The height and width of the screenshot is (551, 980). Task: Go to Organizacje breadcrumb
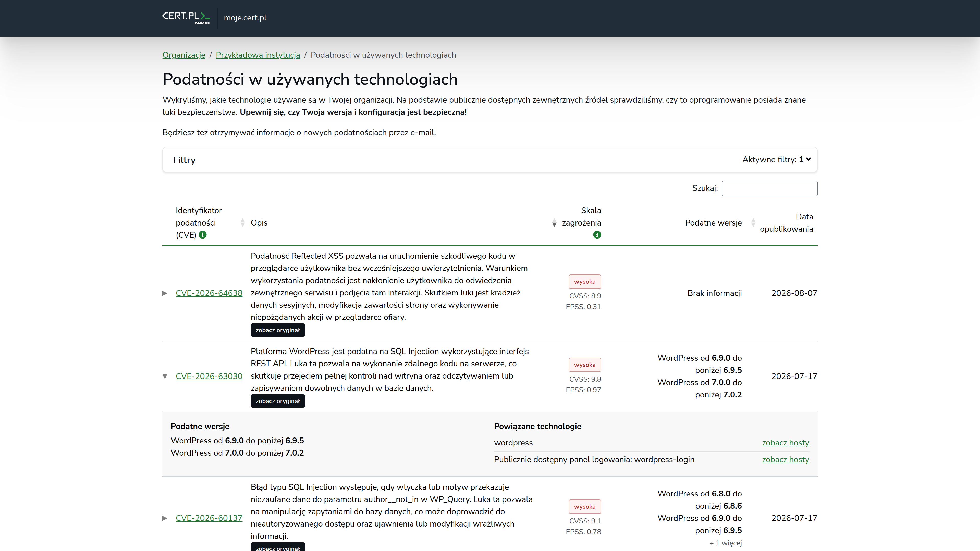[184, 55]
